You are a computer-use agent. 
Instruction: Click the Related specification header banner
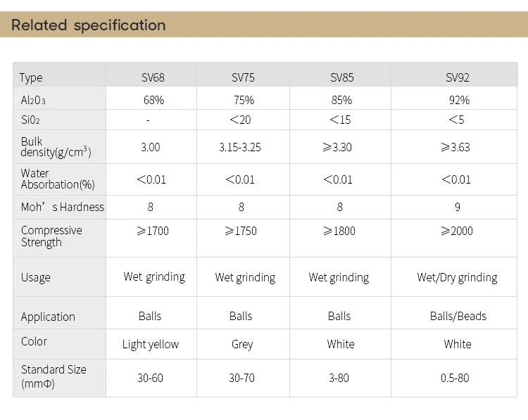coord(263,25)
